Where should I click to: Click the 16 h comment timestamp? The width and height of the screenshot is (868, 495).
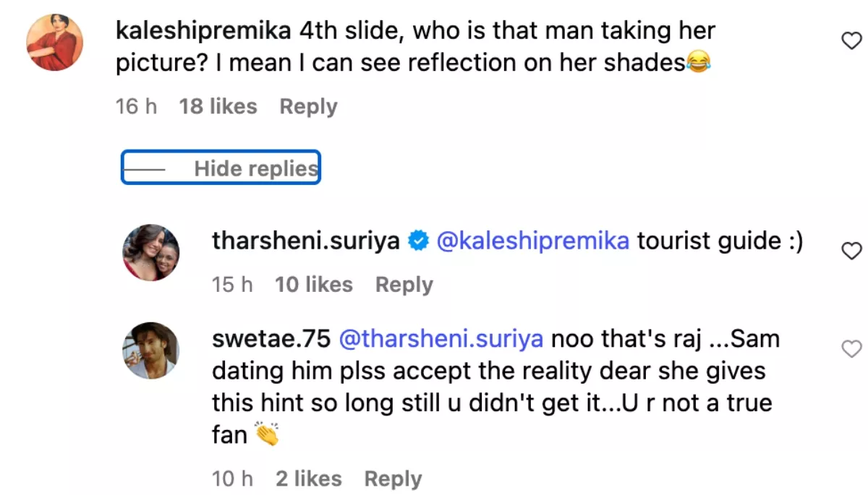tap(136, 106)
